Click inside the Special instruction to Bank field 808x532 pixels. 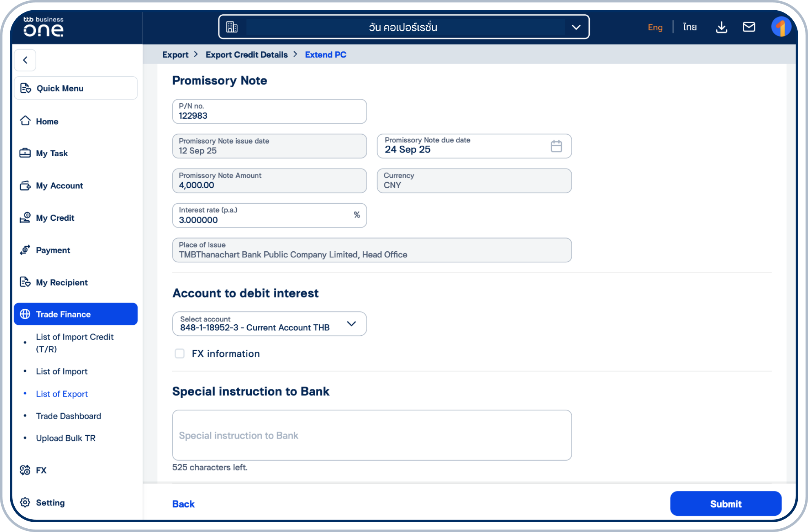[x=371, y=435]
